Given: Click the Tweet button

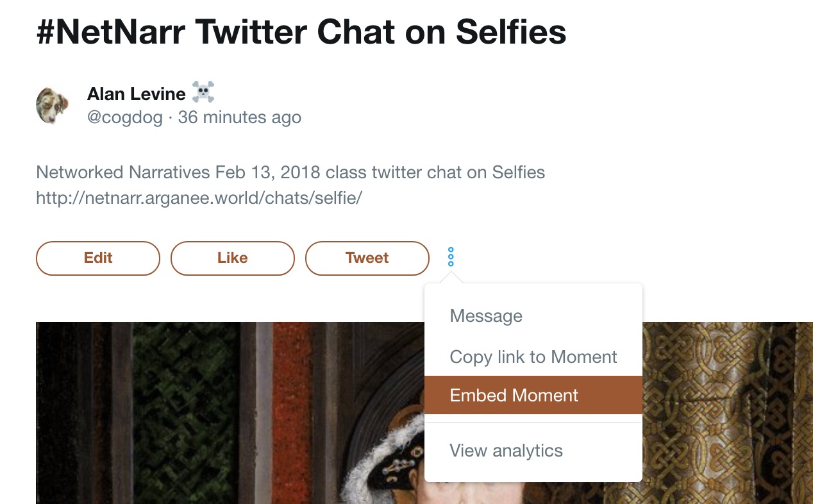Looking at the screenshot, I should [x=367, y=258].
